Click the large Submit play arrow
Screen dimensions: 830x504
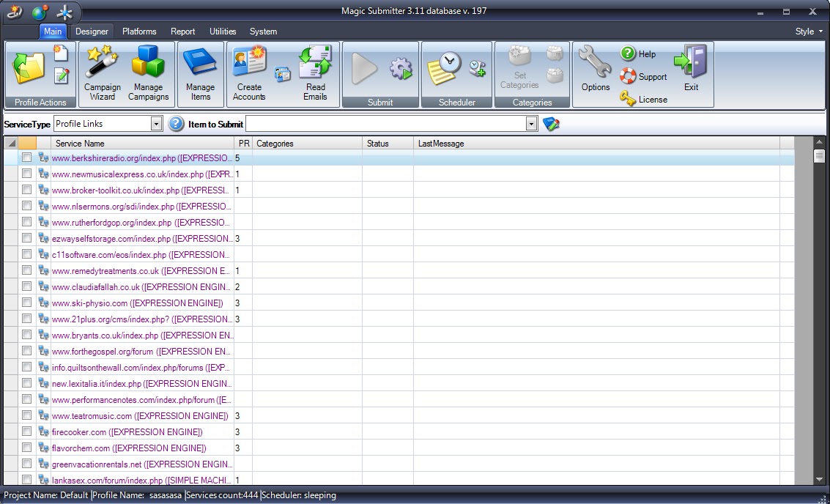pyautogui.click(x=364, y=69)
